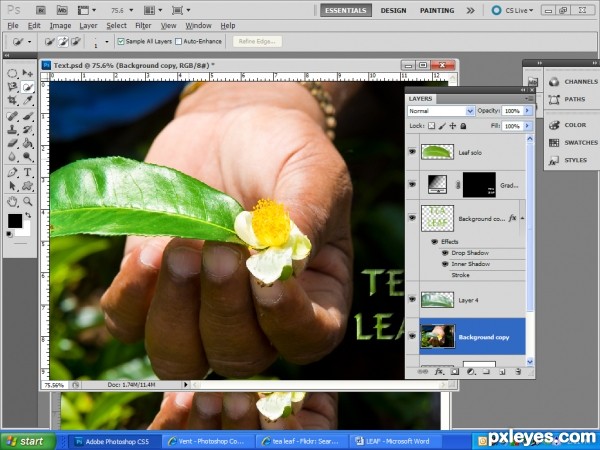The height and width of the screenshot is (450, 600).
Task: Open zoom level 75.6 dropdown
Action: click(x=131, y=10)
